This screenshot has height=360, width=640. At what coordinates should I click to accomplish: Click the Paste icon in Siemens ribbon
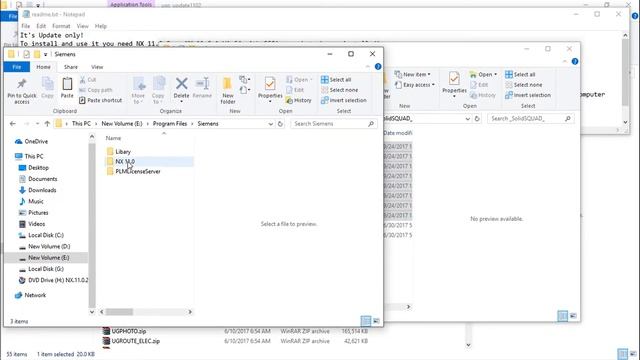(67, 84)
